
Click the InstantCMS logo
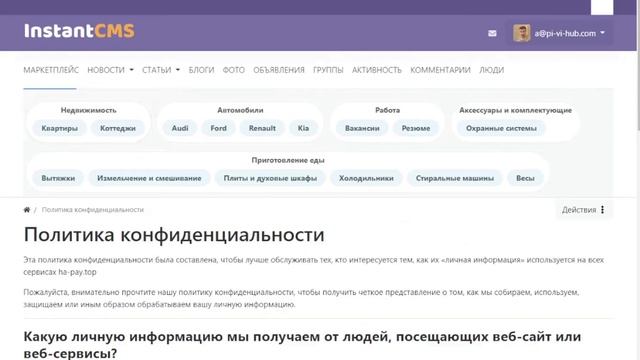[x=79, y=31]
